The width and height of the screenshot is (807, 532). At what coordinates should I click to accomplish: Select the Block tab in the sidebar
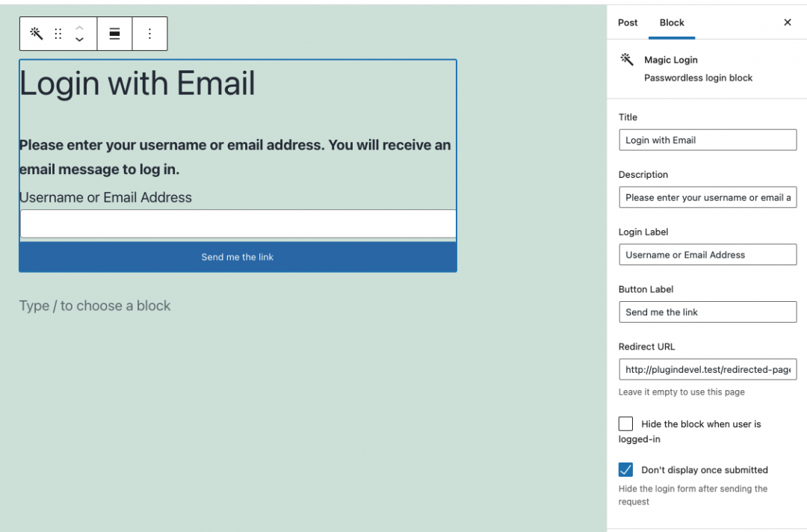671,22
